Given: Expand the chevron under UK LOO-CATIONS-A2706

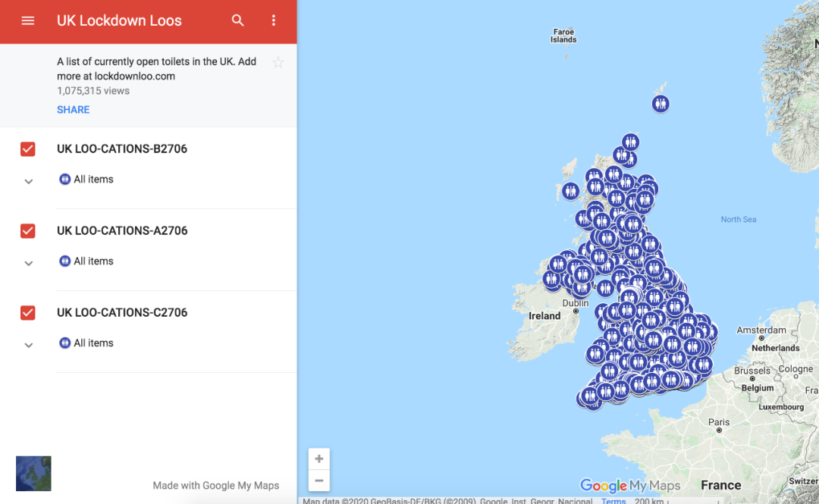Looking at the screenshot, I should tap(29, 263).
